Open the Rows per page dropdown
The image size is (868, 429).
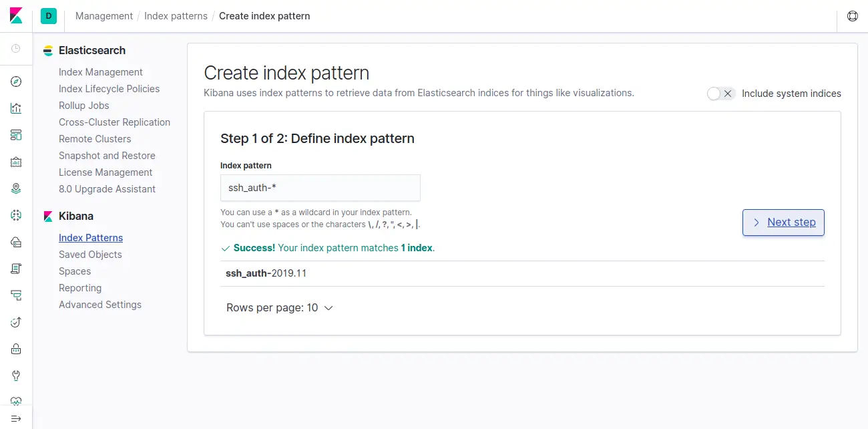click(280, 308)
